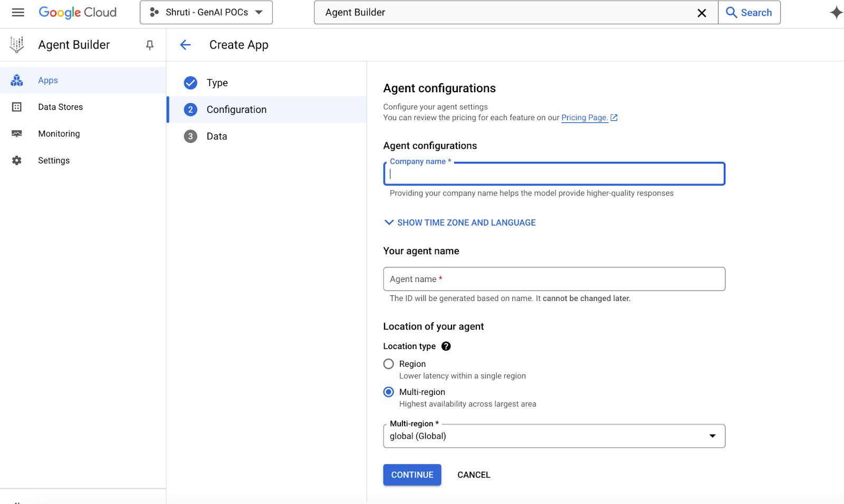Click the completed checkmark icon for Type

[190, 83]
